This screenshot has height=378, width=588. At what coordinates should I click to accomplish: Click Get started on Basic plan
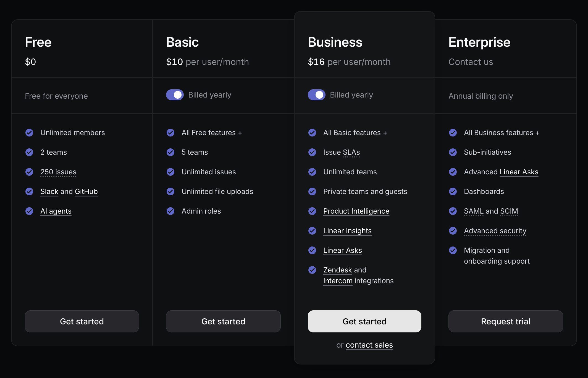click(223, 321)
